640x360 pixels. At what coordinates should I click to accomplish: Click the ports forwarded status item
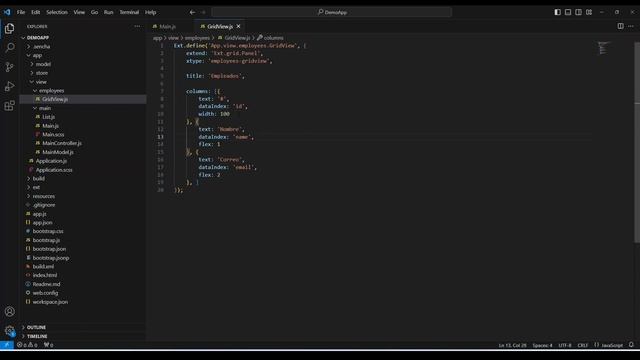point(49,345)
